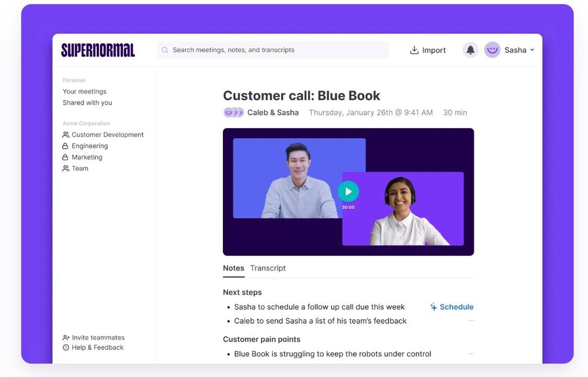Click the Acme Corporation section label
The image size is (588, 377).
[x=86, y=123]
